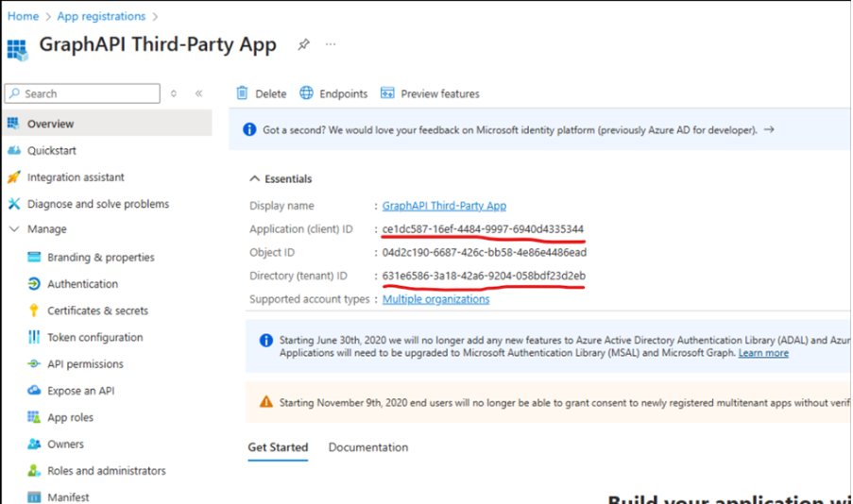Collapse the Manage section
The width and height of the screenshot is (853, 504).
click(x=13, y=229)
